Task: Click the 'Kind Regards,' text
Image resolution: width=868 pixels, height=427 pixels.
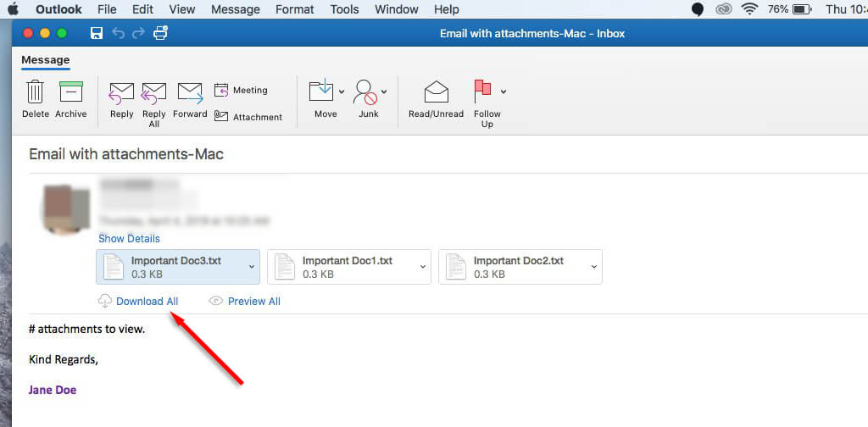Action: click(64, 359)
